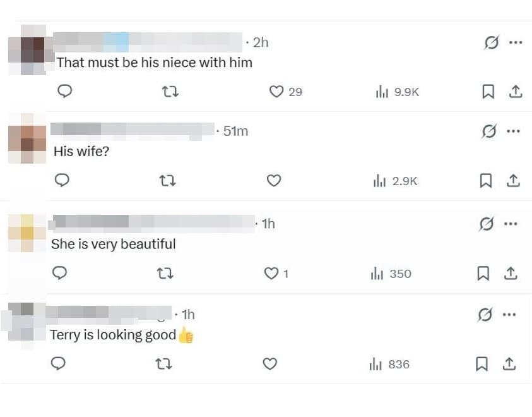Open the '51m' timestamp link

(x=235, y=131)
